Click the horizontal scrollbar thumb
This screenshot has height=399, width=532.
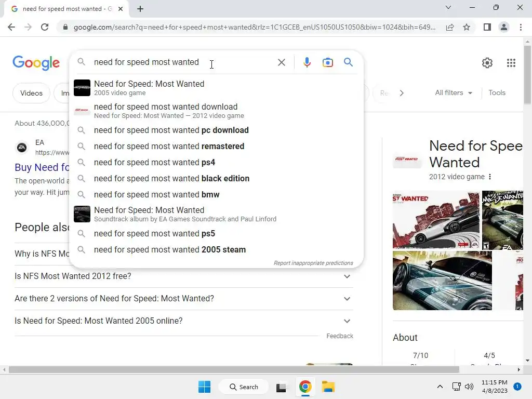pyautogui.click(x=234, y=370)
